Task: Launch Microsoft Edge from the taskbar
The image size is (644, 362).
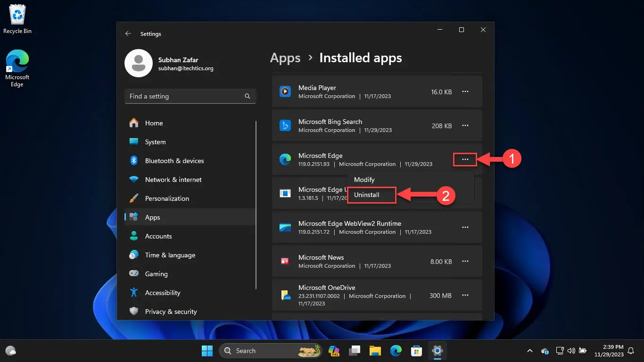Action: tap(396, 351)
